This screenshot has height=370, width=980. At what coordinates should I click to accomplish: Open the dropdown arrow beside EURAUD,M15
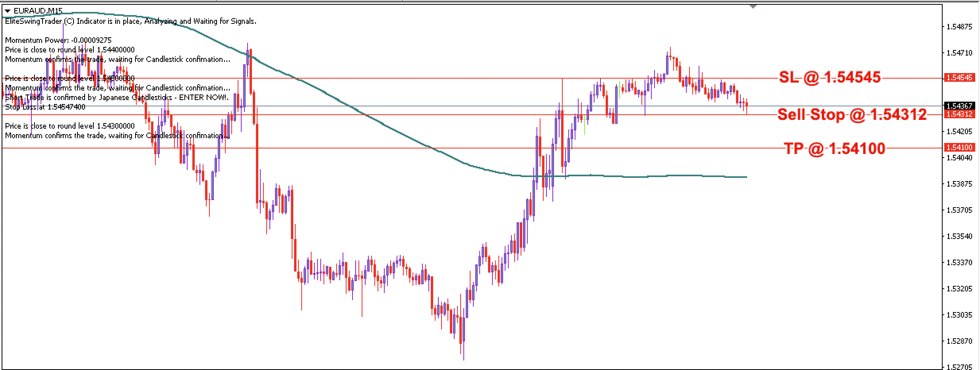(x=8, y=11)
